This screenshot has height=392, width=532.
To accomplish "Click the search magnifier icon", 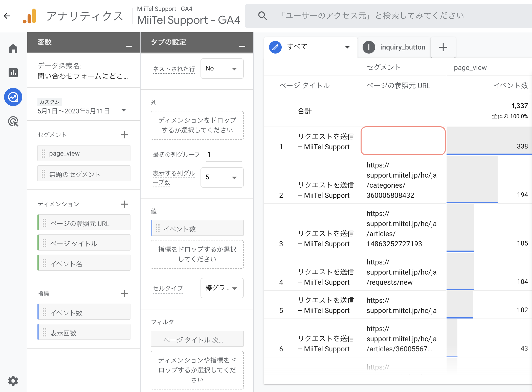I will pos(262,16).
